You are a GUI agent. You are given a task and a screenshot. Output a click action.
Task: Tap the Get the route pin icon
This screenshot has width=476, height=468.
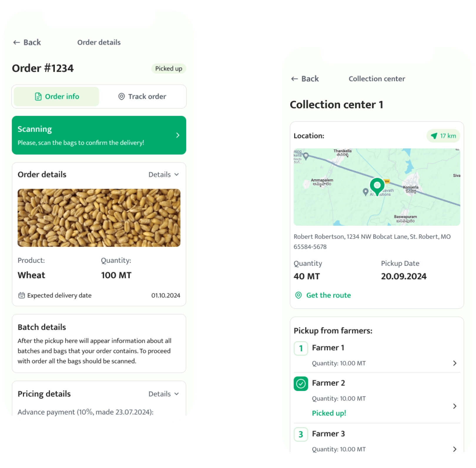coord(298,295)
